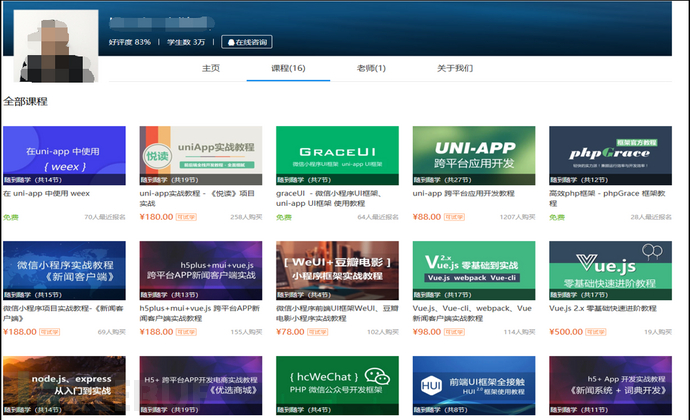
Task: Open the 老师(1) tab
Action: [371, 68]
